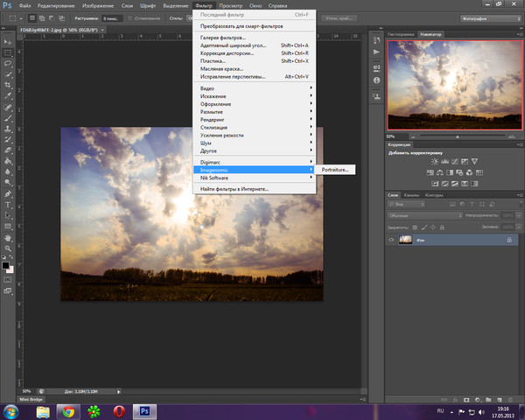The height and width of the screenshot is (420, 525).
Task: Select the Zoom tool
Action: (x=8, y=248)
